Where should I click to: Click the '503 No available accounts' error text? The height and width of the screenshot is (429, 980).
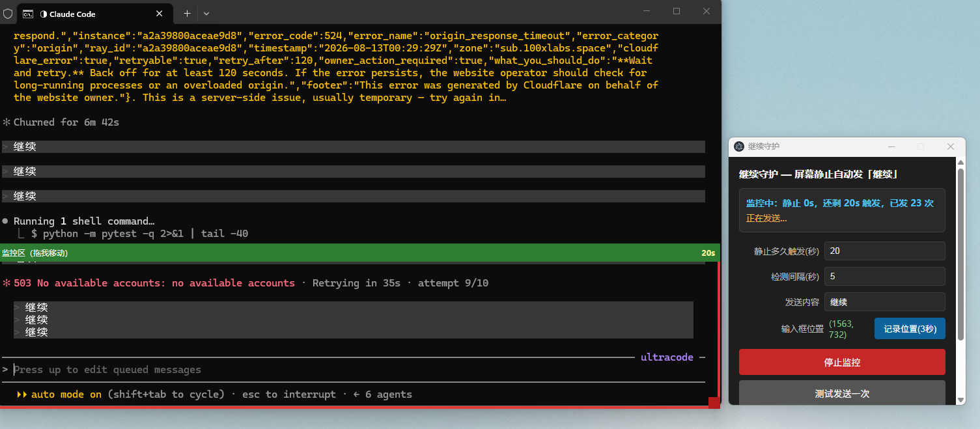(154, 283)
